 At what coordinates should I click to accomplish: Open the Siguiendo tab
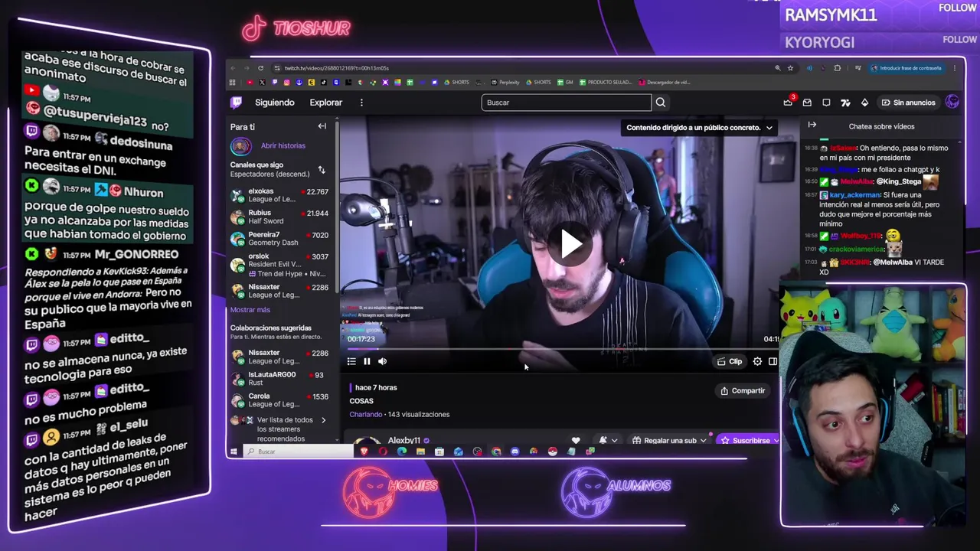point(275,103)
